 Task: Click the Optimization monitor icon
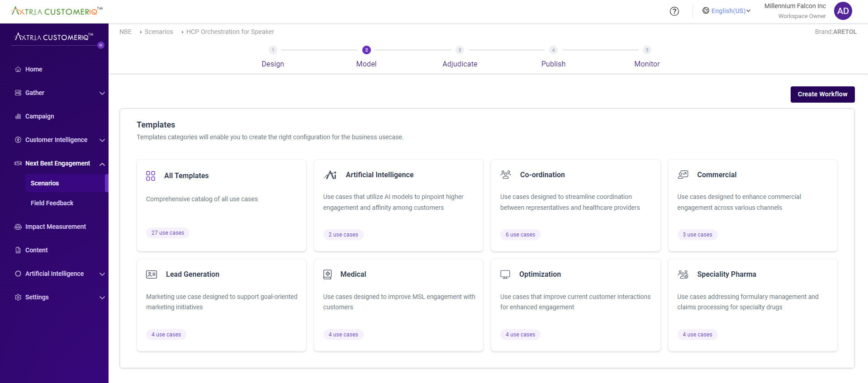[505, 274]
